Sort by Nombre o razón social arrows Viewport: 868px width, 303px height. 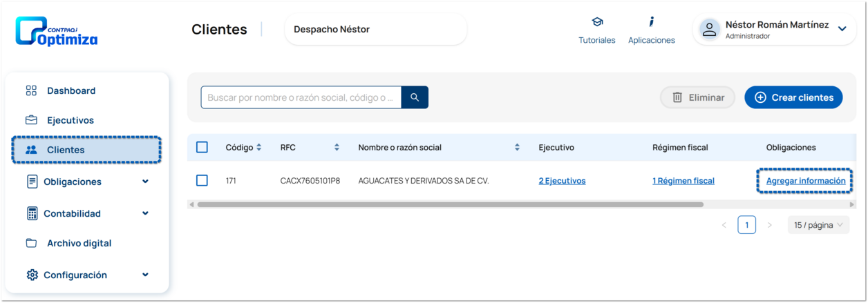click(517, 148)
